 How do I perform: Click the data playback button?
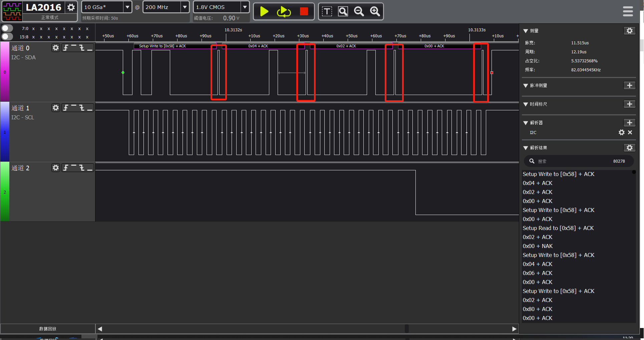pos(48,329)
